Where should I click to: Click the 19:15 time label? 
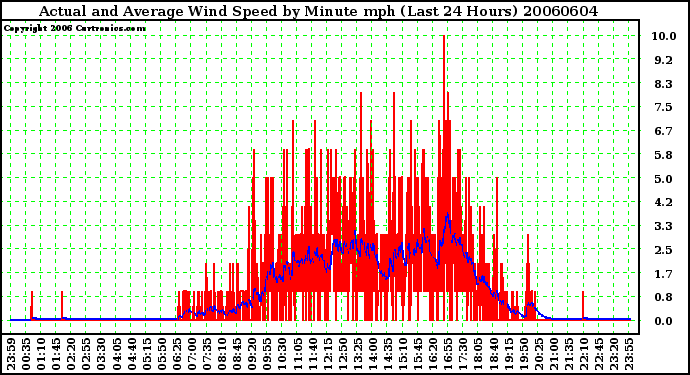pos(508,354)
